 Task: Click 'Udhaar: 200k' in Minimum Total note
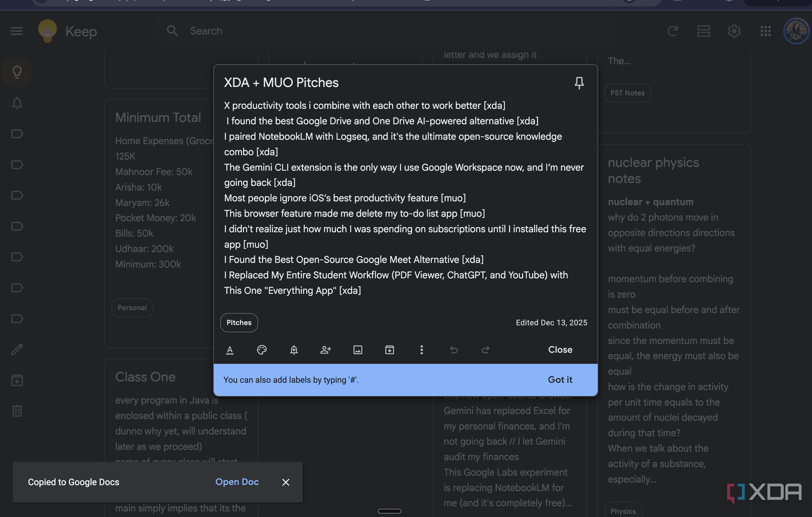point(144,249)
